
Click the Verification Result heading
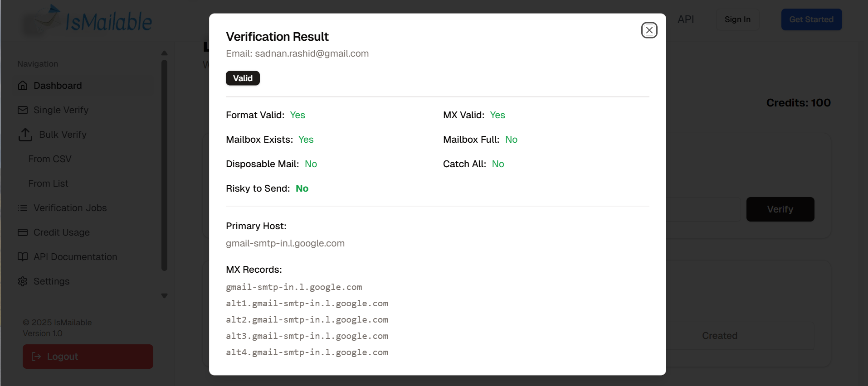pyautogui.click(x=277, y=37)
